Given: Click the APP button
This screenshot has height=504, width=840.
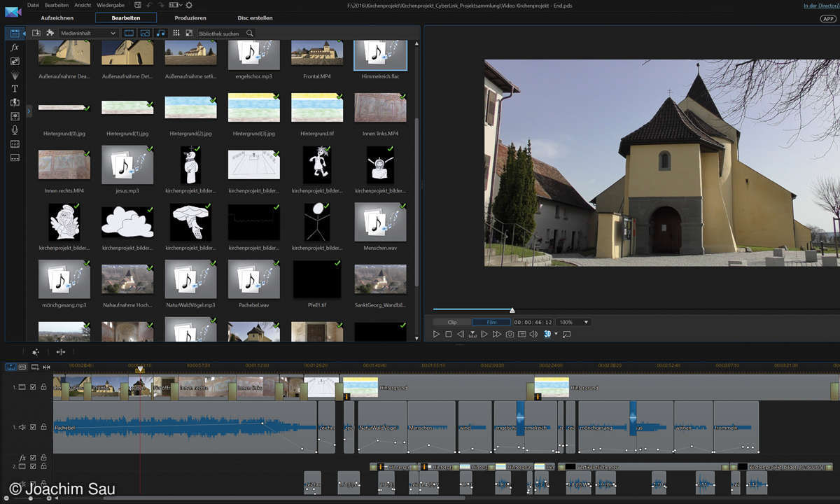Looking at the screenshot, I should 827,19.
